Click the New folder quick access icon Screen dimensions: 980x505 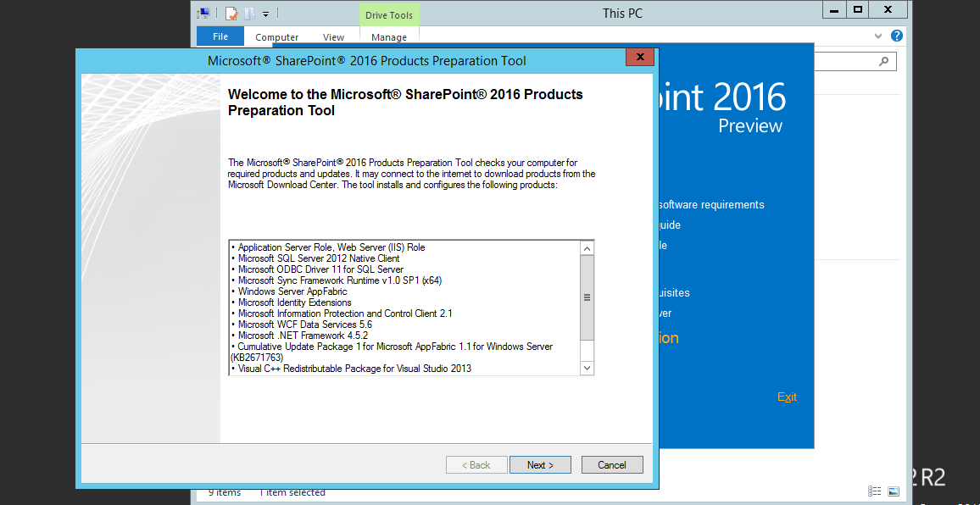(249, 13)
